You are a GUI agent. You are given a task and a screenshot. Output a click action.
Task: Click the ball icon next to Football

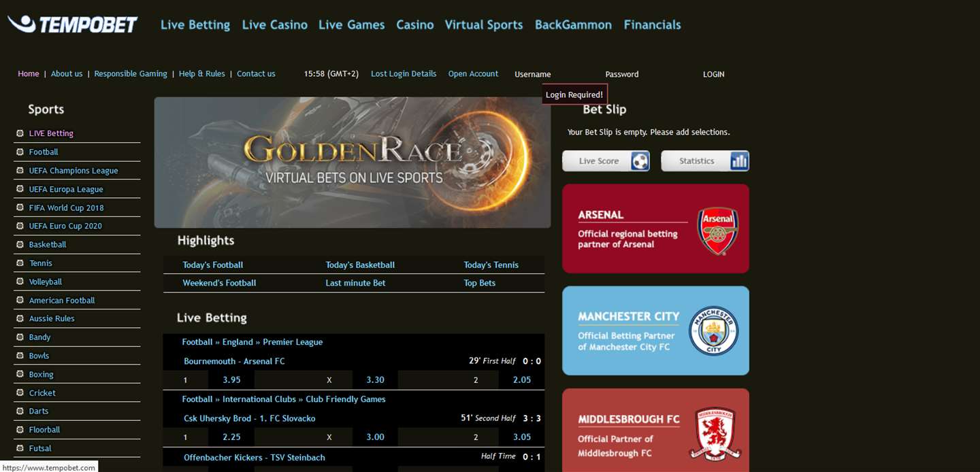(19, 152)
